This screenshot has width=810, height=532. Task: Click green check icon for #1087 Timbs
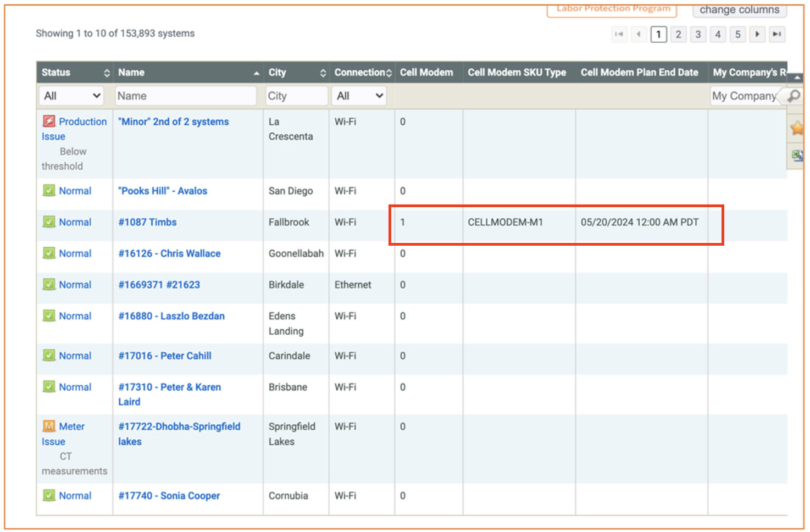click(49, 222)
